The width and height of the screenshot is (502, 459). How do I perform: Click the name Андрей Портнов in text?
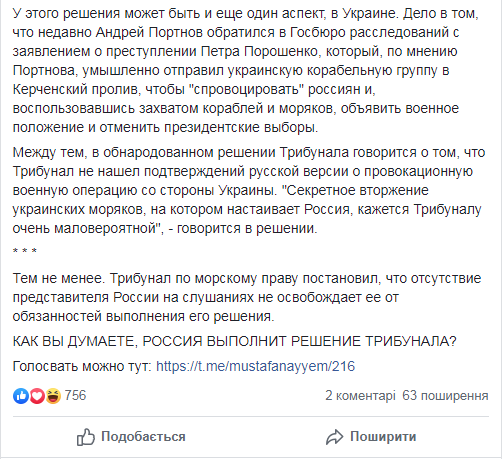149,32
